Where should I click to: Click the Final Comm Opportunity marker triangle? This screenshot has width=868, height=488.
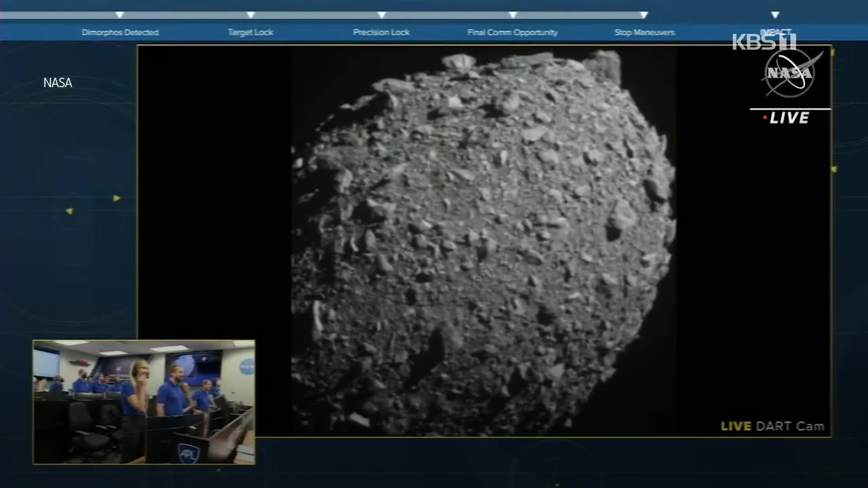513,15
